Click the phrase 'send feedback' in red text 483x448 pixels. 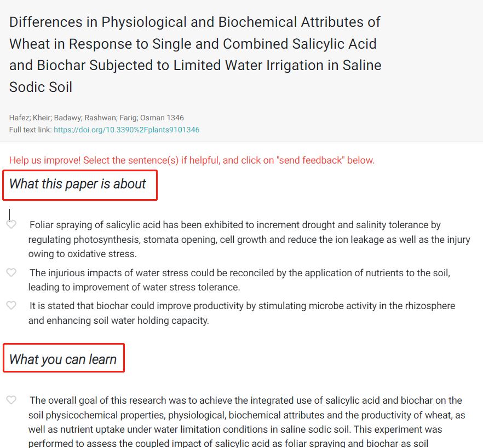pyautogui.click(x=311, y=160)
